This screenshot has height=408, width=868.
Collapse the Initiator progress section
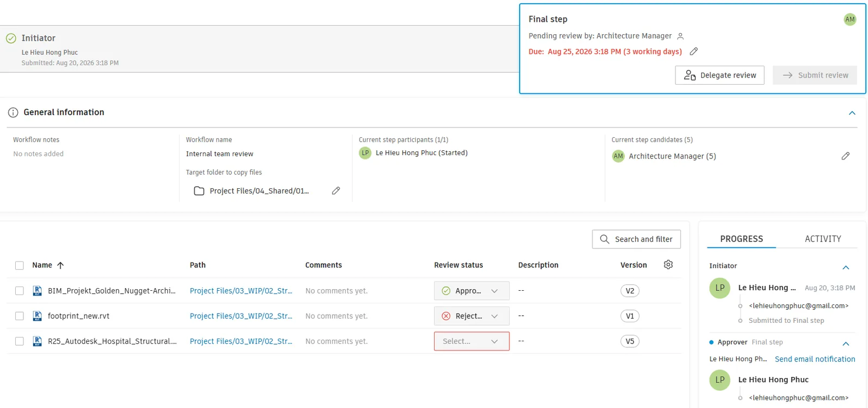tap(846, 267)
